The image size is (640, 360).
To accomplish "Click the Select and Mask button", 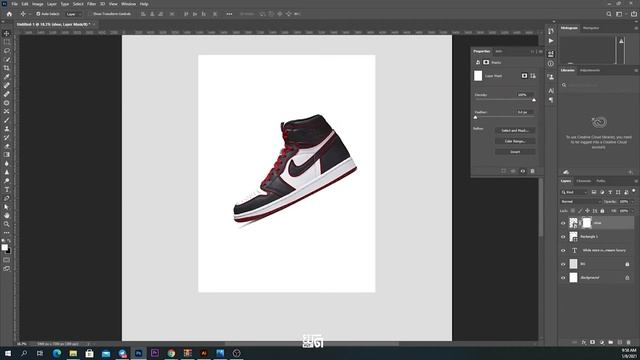I will [x=515, y=131].
